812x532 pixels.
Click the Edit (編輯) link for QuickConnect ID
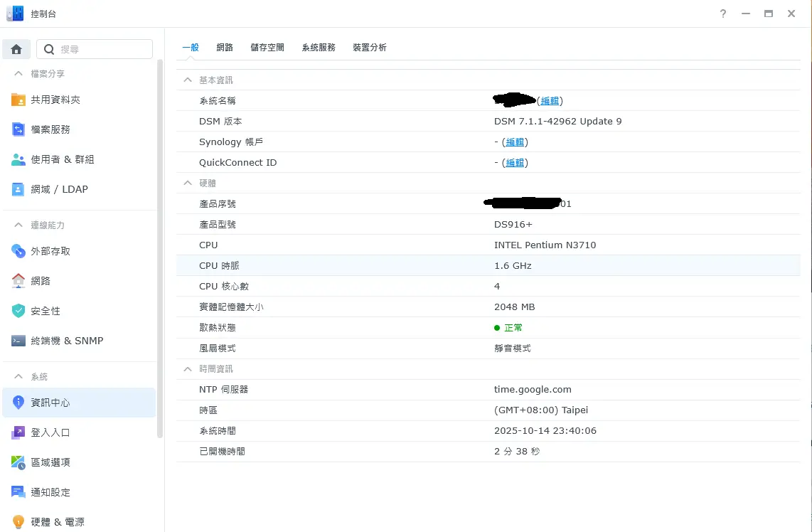(x=515, y=163)
